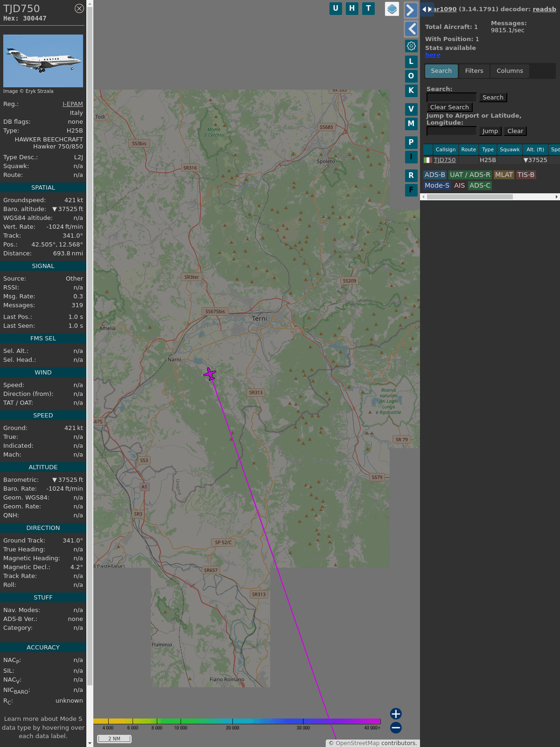Zoom in with the plus button

[x=396, y=713]
